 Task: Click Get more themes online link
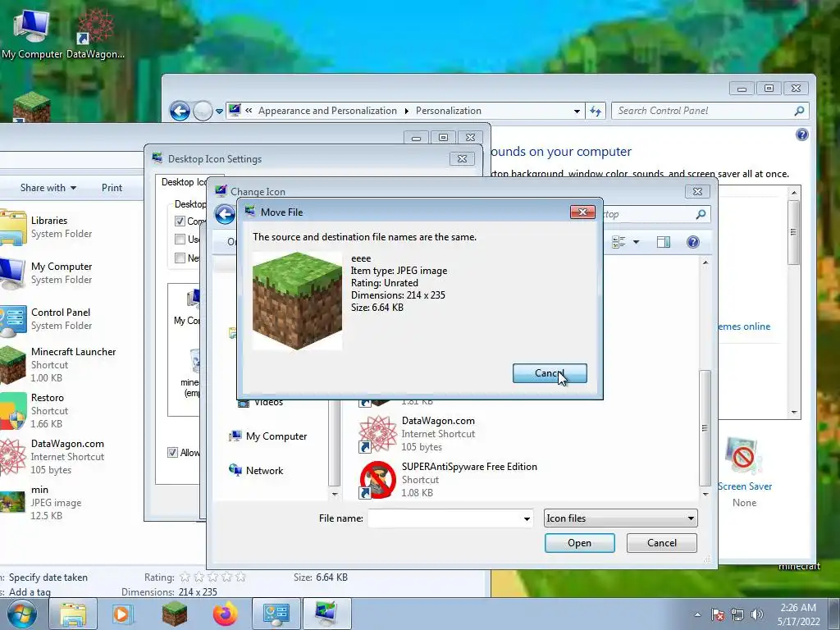[x=744, y=326]
